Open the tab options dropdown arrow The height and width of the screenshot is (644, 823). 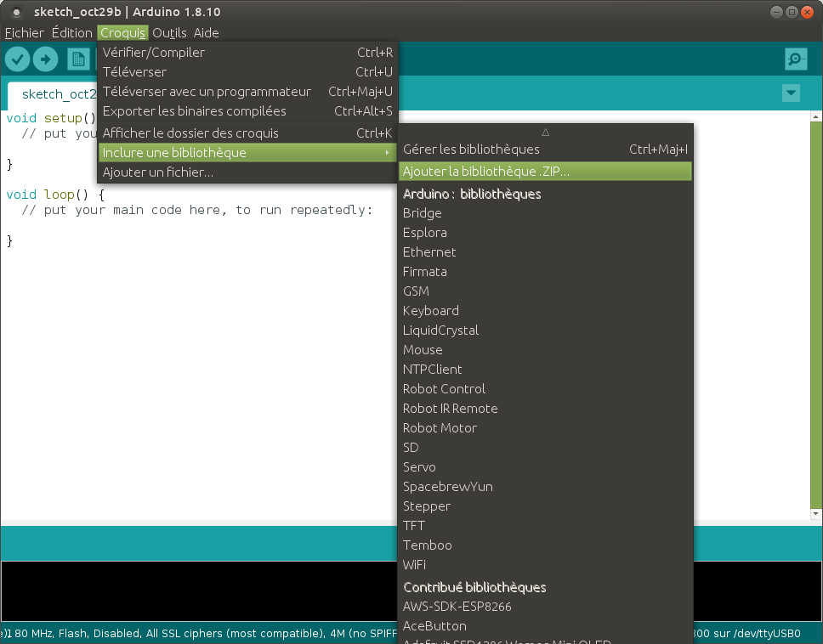(792, 93)
